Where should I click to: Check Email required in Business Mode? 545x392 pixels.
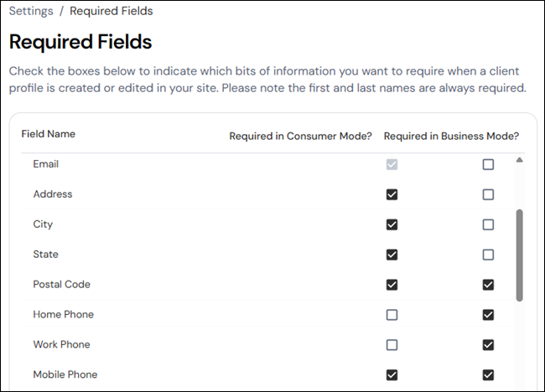click(x=488, y=164)
